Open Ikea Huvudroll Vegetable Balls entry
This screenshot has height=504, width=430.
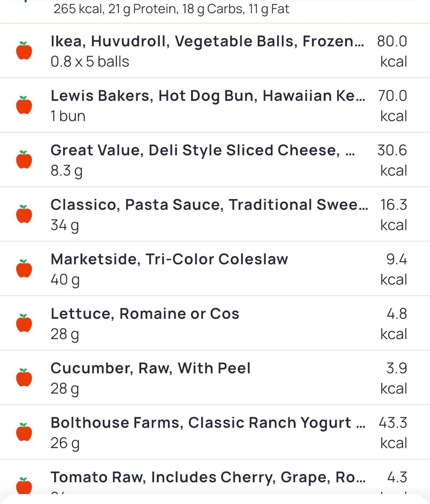tap(207, 41)
